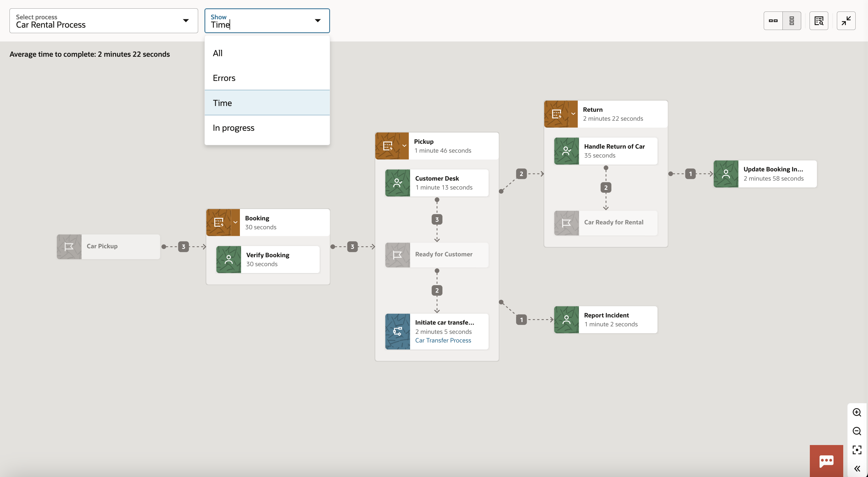The width and height of the screenshot is (868, 477).
Task: Expand the Pickup node chevron
Action: [404, 146]
